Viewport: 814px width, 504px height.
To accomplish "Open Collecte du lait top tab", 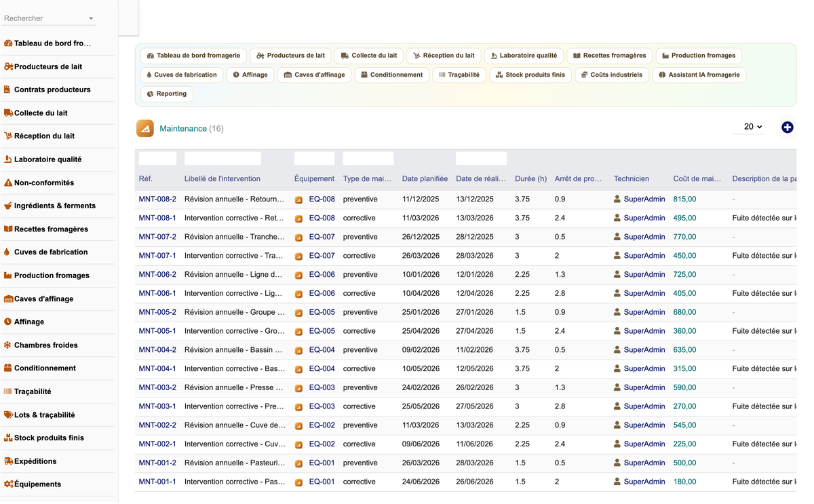I will (369, 56).
